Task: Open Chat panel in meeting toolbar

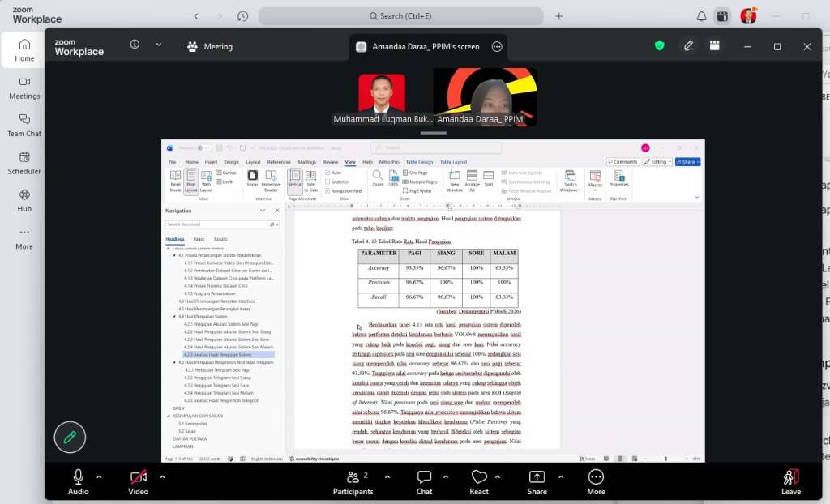Action: [424, 482]
